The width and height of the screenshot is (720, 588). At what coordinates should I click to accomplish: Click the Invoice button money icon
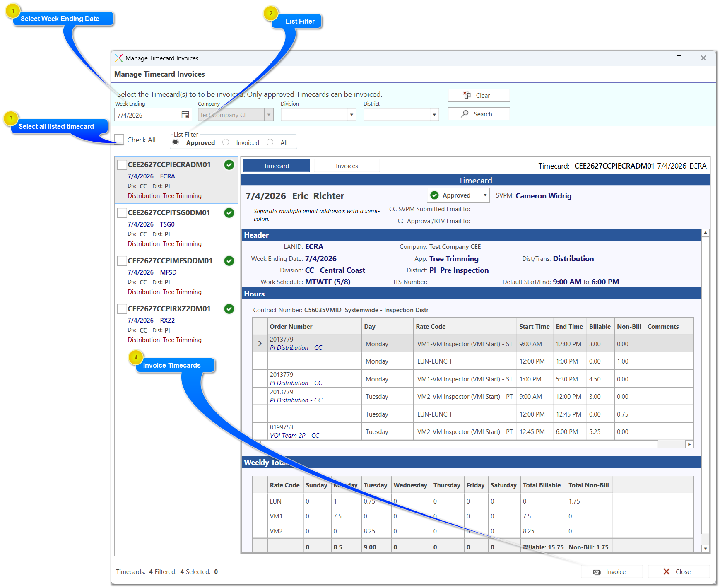pos(597,572)
